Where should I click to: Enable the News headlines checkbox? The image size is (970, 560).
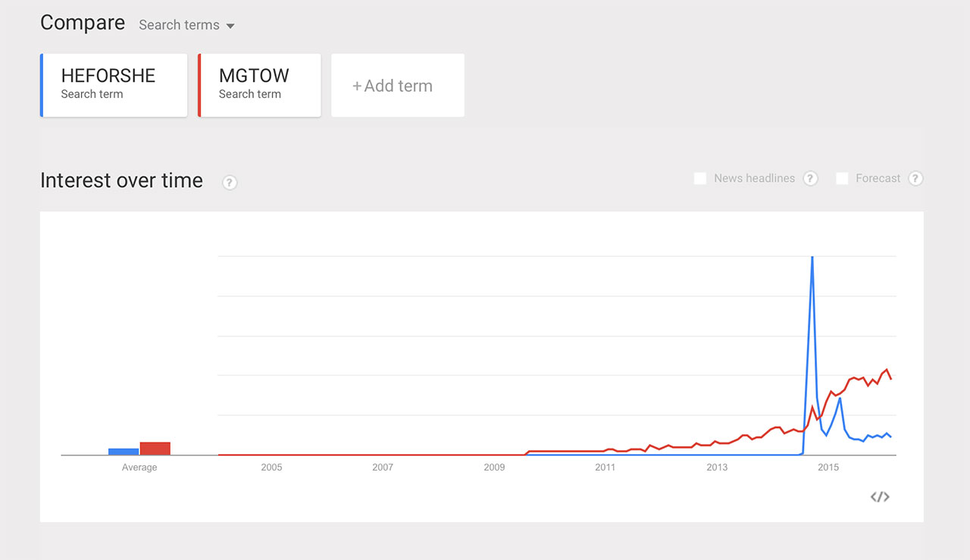[x=700, y=179]
